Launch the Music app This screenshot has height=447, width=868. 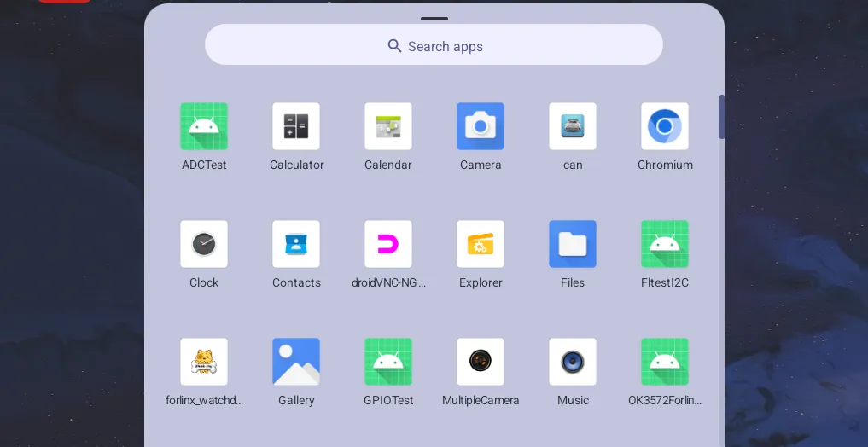tap(573, 362)
